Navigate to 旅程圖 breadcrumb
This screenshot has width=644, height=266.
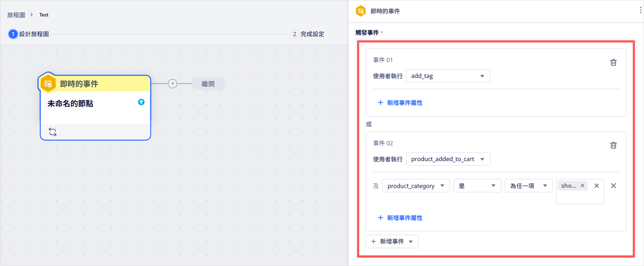pyautogui.click(x=16, y=15)
